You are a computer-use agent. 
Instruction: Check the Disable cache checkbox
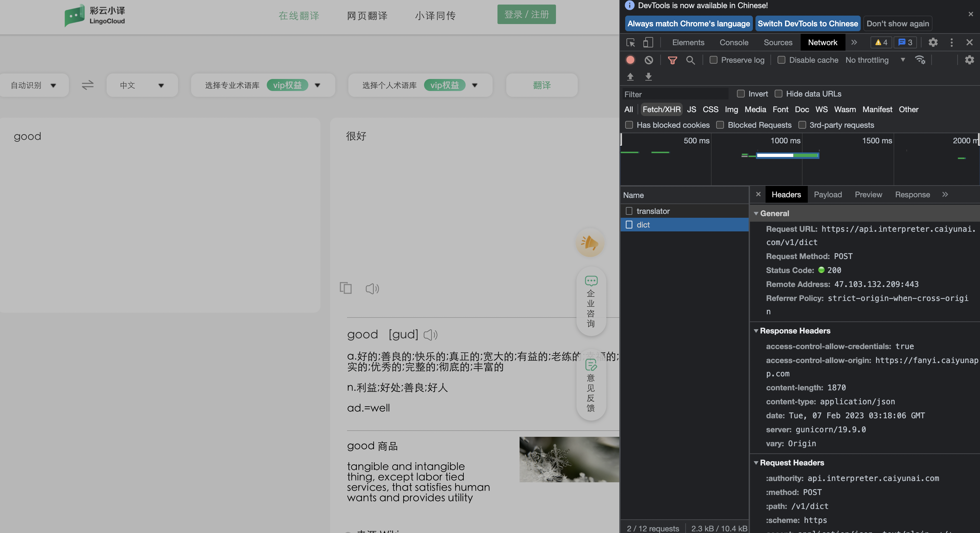(781, 60)
